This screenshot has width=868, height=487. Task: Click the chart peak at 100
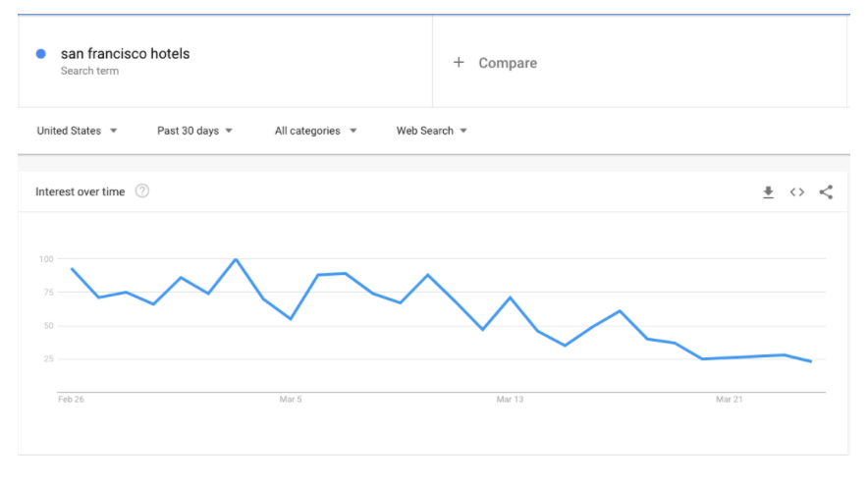pos(236,259)
